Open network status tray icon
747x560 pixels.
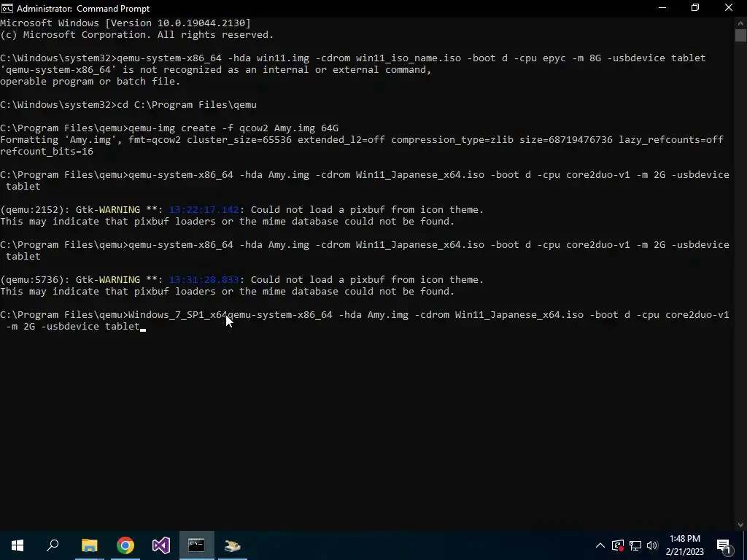(635, 545)
